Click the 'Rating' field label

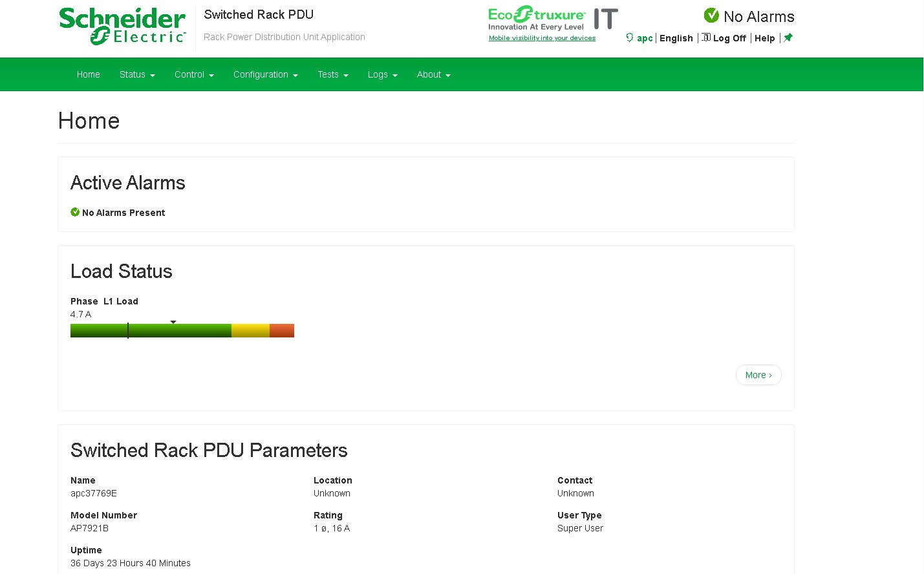(x=328, y=515)
